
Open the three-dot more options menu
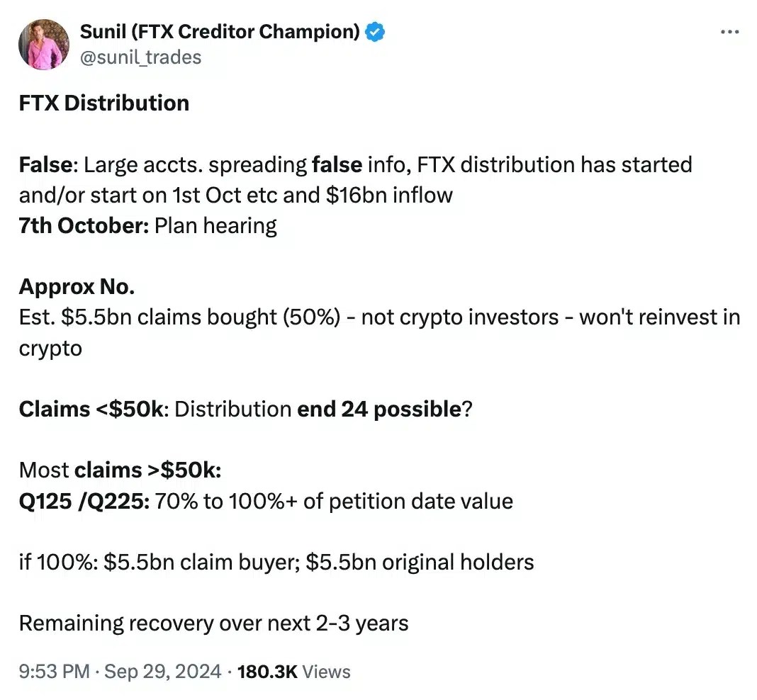tap(729, 33)
